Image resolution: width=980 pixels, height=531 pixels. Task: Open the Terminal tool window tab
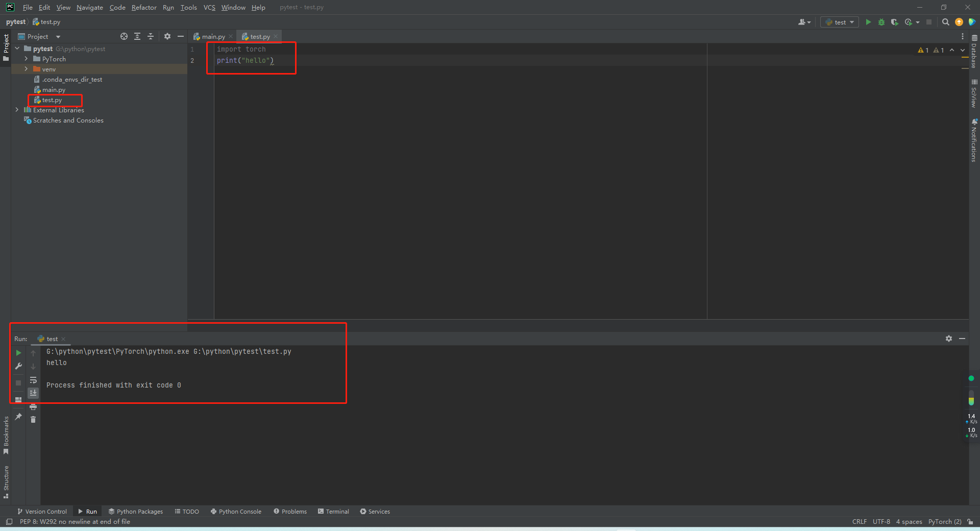[x=333, y=511]
